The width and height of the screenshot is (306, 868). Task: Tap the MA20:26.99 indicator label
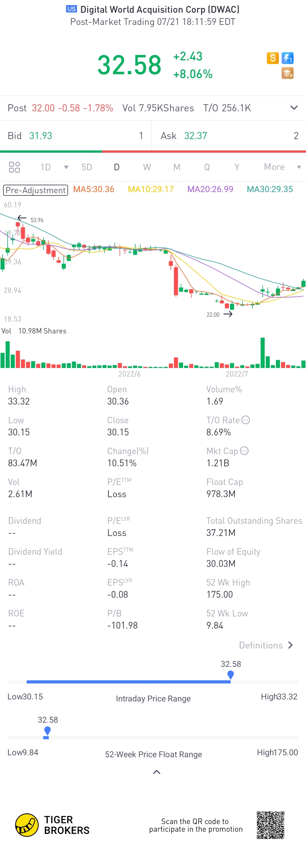(x=210, y=189)
